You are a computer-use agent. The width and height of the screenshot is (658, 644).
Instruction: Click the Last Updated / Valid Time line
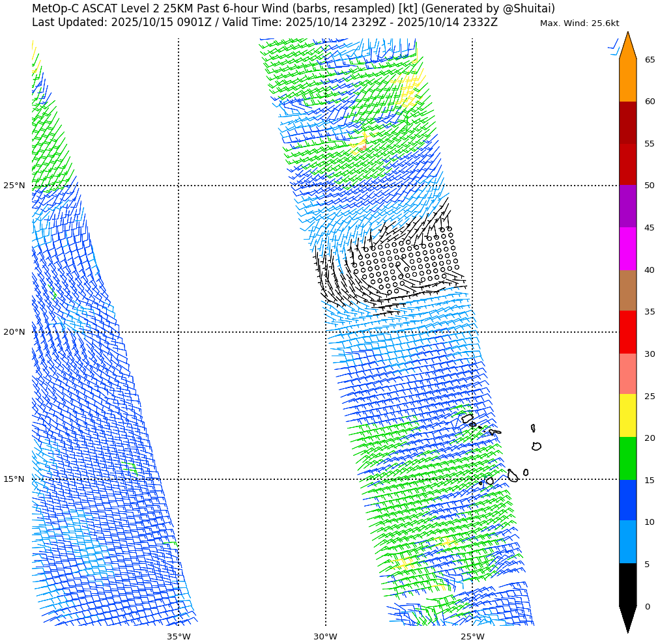coord(265,22)
